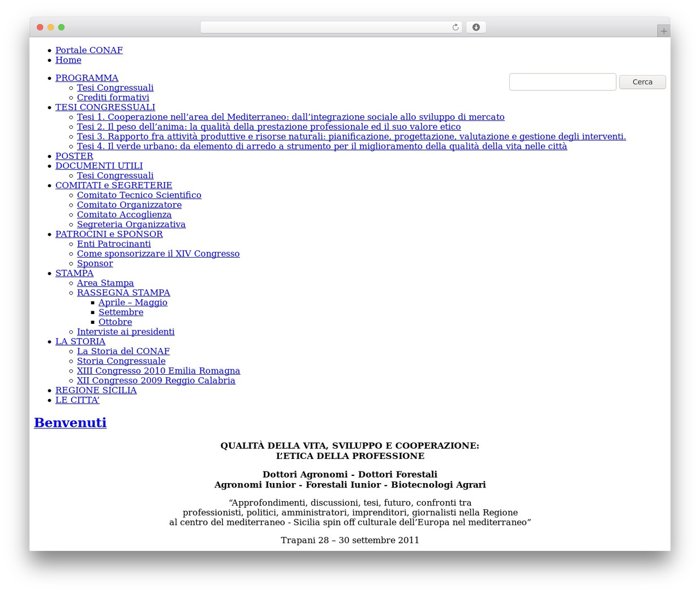This screenshot has height=593, width=700.
Task: Select Comitato Organizzatore link
Action: click(130, 205)
